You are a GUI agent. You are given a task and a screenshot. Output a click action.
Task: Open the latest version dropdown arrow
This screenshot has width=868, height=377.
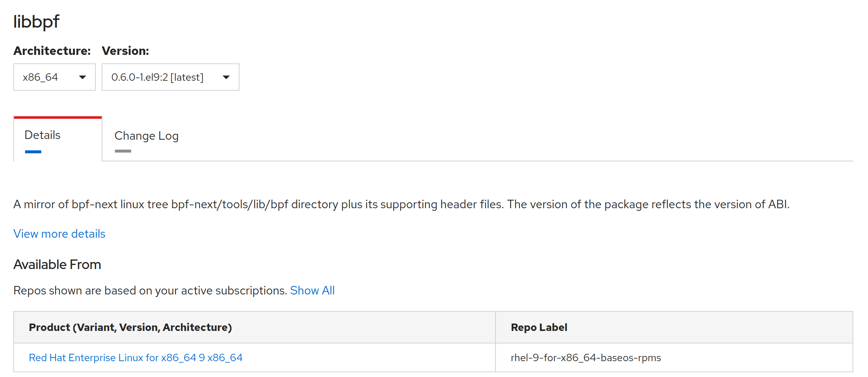pyautogui.click(x=226, y=77)
